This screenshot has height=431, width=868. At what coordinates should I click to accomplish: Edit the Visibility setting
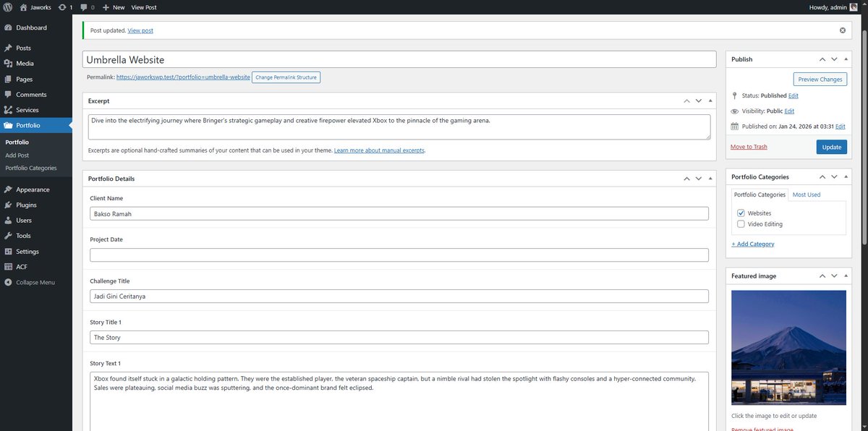(789, 111)
